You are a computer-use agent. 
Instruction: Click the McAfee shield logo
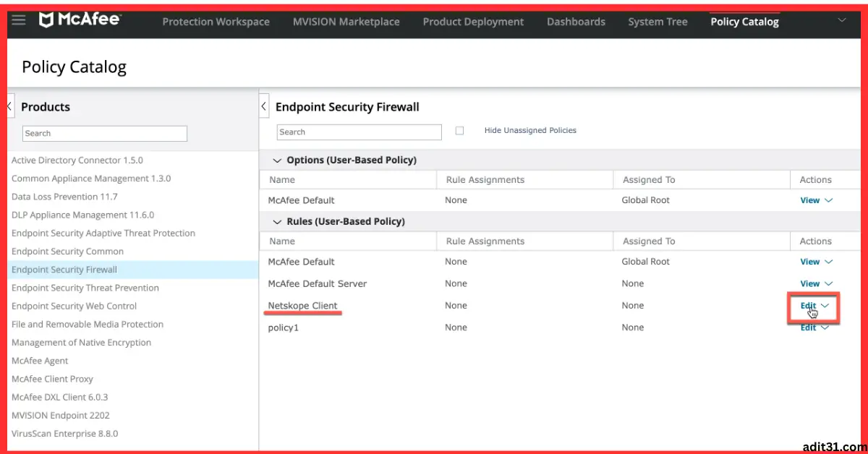[46, 20]
